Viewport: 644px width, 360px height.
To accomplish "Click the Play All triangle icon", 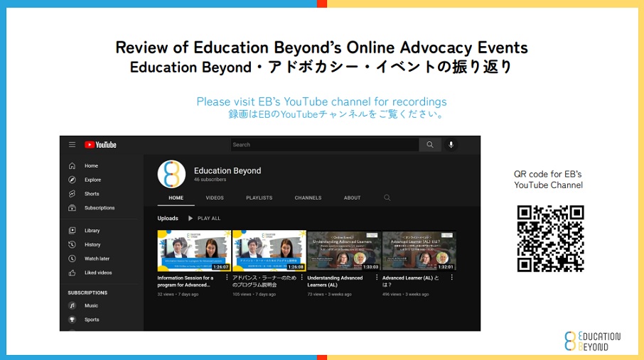I will point(190,219).
